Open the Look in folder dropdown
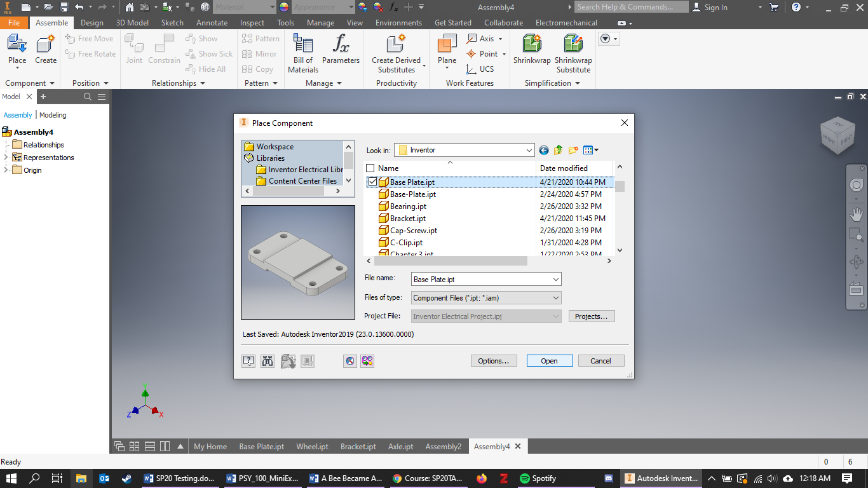868x488 pixels. [529, 151]
